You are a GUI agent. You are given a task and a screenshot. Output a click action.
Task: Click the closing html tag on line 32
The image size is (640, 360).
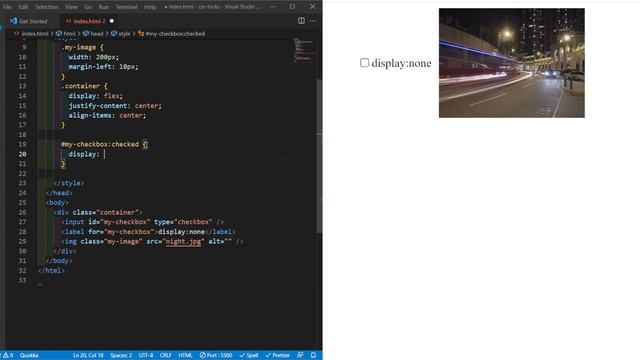pyautogui.click(x=51, y=270)
